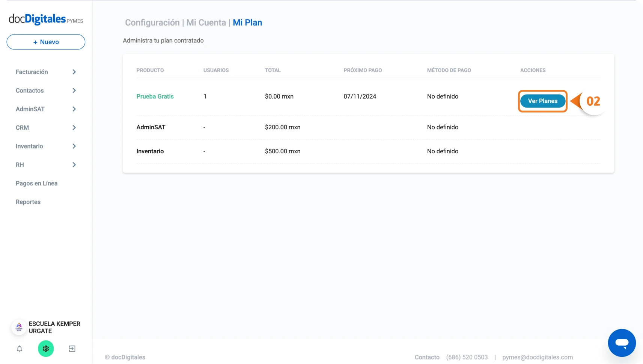The width and height of the screenshot is (643, 364).
Task: Click the $500.00 mxn total
Action: [x=283, y=151]
